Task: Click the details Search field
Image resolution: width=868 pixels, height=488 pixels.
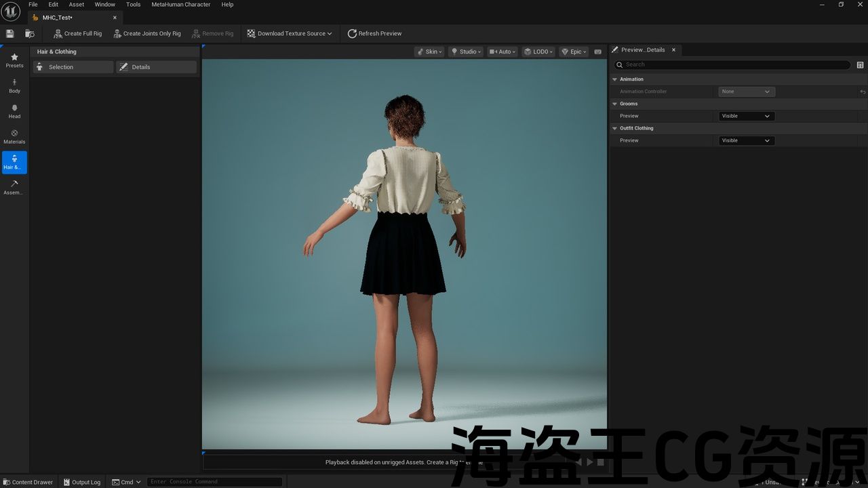Action: [x=732, y=65]
